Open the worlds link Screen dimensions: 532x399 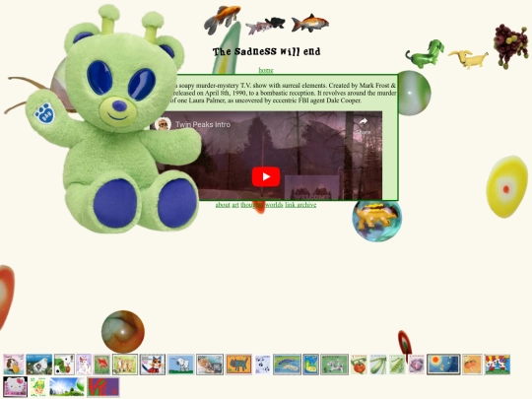[x=274, y=205]
